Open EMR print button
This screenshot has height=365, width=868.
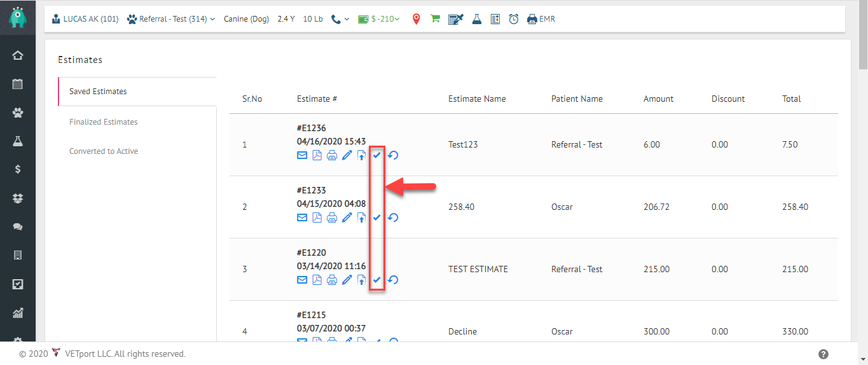(x=541, y=19)
